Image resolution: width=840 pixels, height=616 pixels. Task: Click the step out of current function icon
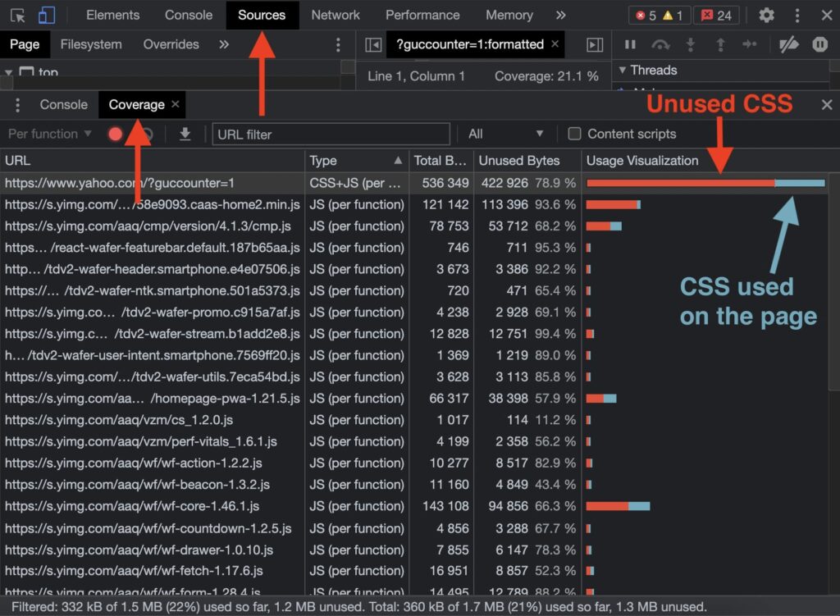point(721,45)
